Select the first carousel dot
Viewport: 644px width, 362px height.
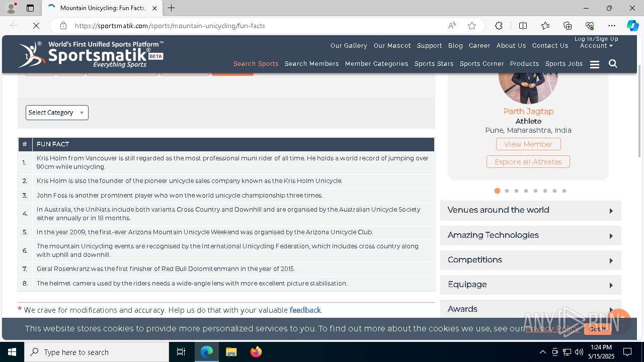497,191
